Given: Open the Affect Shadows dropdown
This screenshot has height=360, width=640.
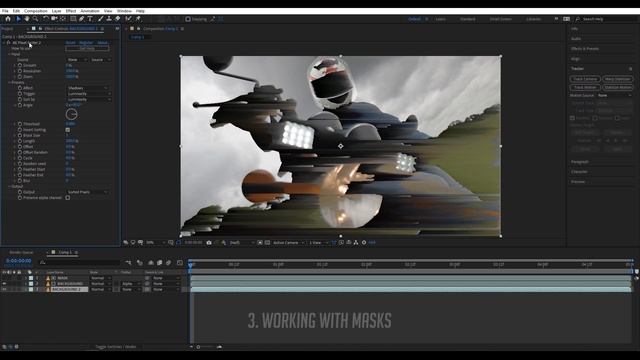Looking at the screenshot, I should tap(87, 88).
